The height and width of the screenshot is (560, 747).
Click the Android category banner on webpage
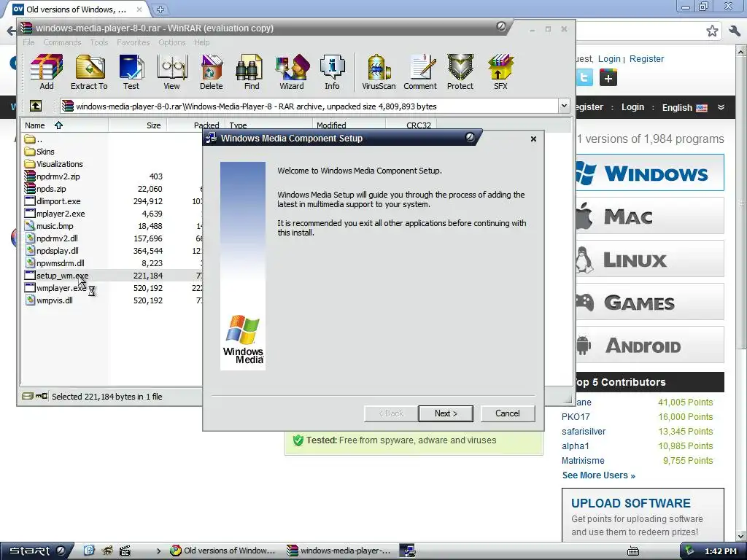(x=650, y=345)
